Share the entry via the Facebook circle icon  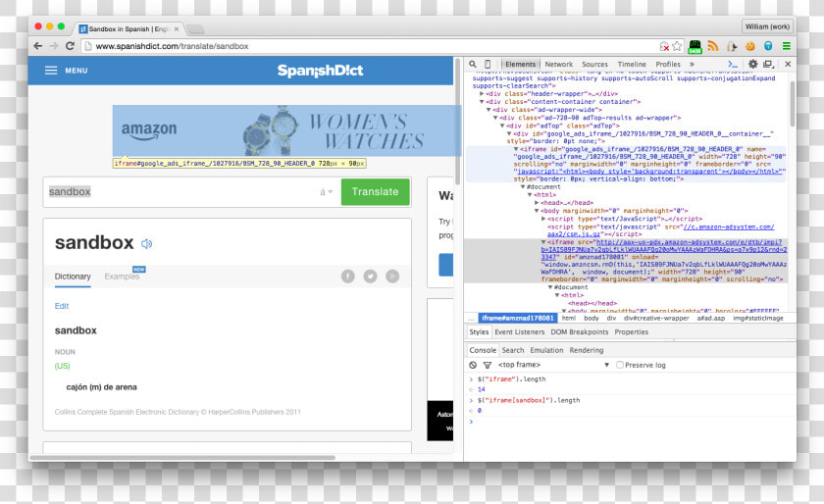click(348, 277)
